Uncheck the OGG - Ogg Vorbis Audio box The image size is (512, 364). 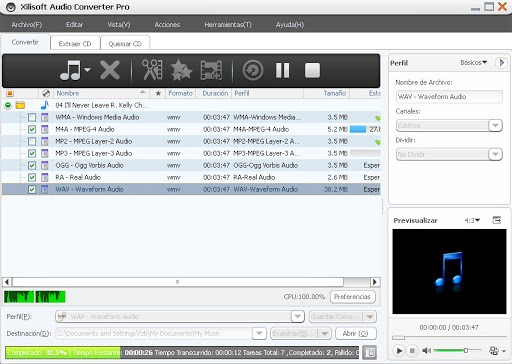tap(32, 165)
